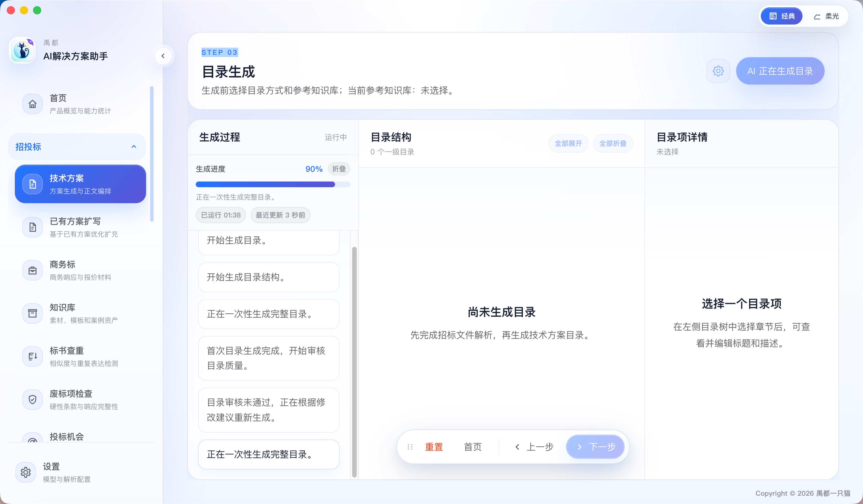This screenshot has width=863, height=504.
Task: Open 商务标 menu item
Action: [x=80, y=270]
